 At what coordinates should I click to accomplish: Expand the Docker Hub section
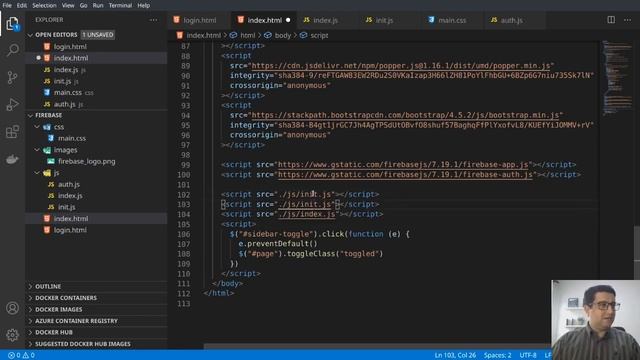tap(96, 332)
